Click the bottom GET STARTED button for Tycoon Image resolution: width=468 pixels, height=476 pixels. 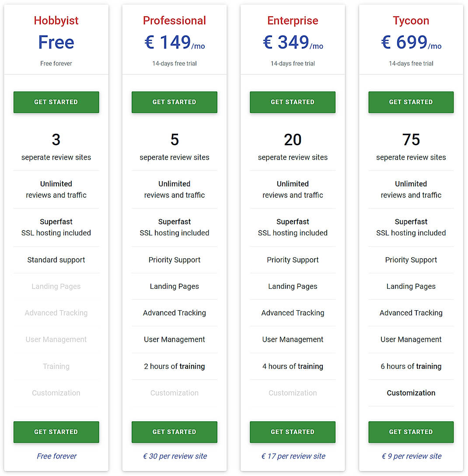(x=411, y=432)
